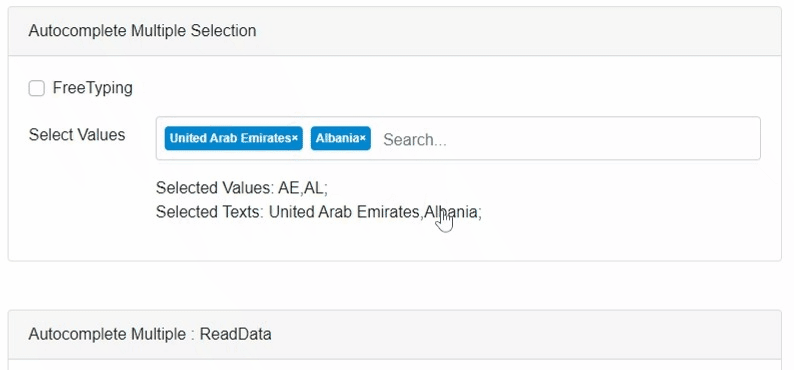The width and height of the screenshot is (794, 370).
Task: Click the Autocomplete Multiple : ReadData header
Action: pyautogui.click(x=395, y=335)
